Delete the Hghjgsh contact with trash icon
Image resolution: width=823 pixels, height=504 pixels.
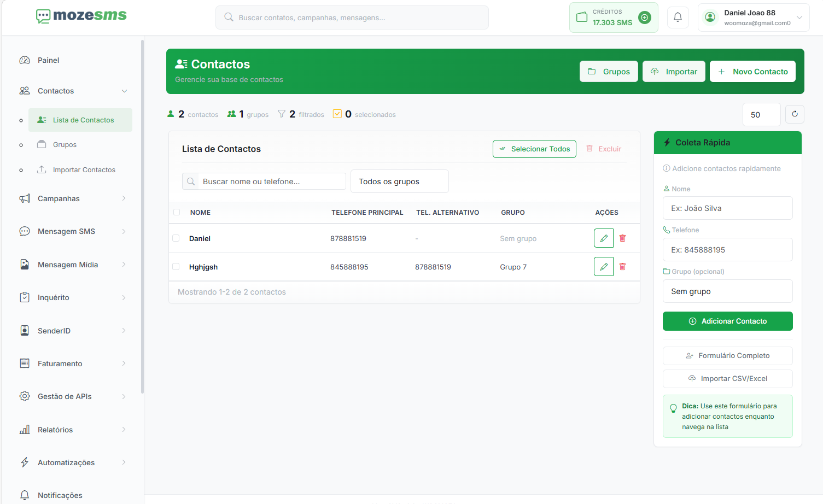coord(622,267)
